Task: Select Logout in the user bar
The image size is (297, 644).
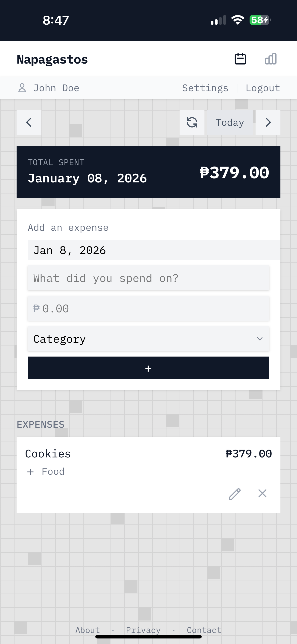Action: (263, 88)
